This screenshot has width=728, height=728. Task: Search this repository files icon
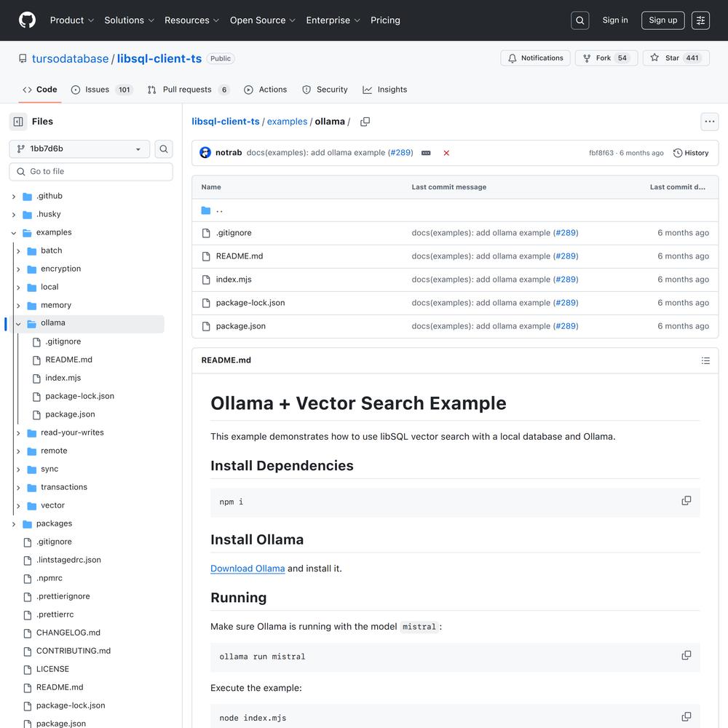pos(164,149)
